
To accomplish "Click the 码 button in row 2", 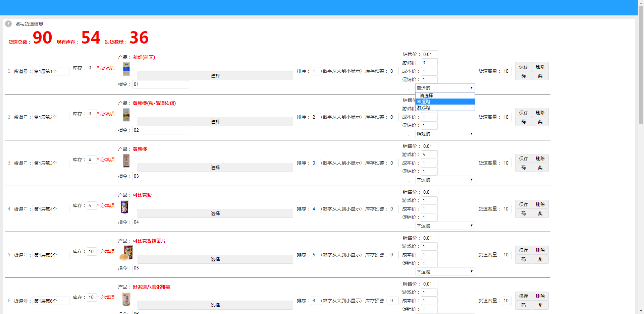I will coord(523,122).
